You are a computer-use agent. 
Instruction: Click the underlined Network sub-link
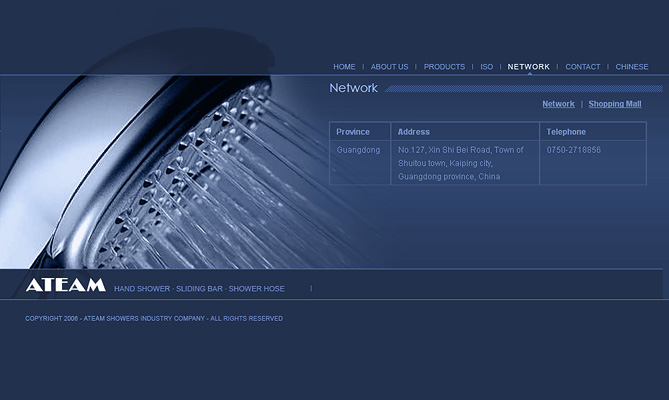[558, 104]
